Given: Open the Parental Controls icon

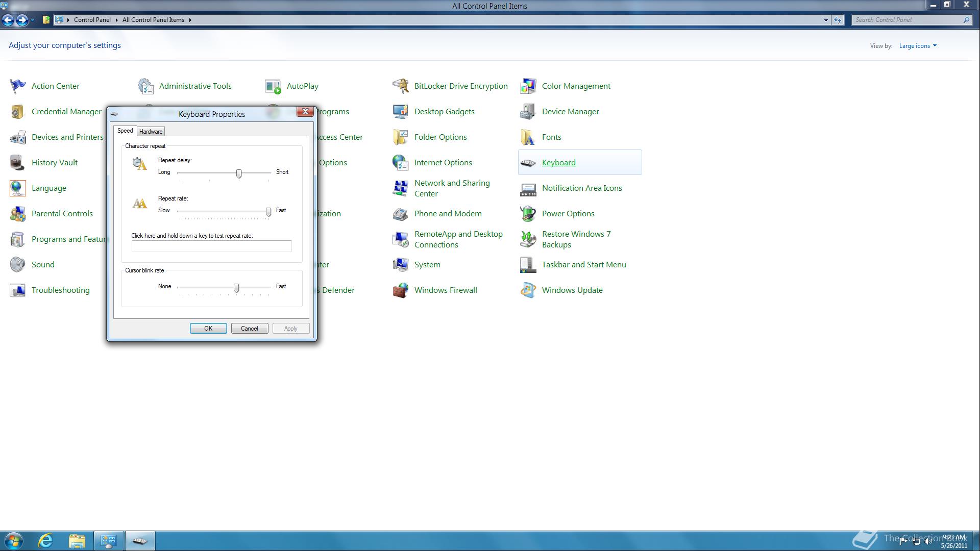Looking at the screenshot, I should pos(18,214).
